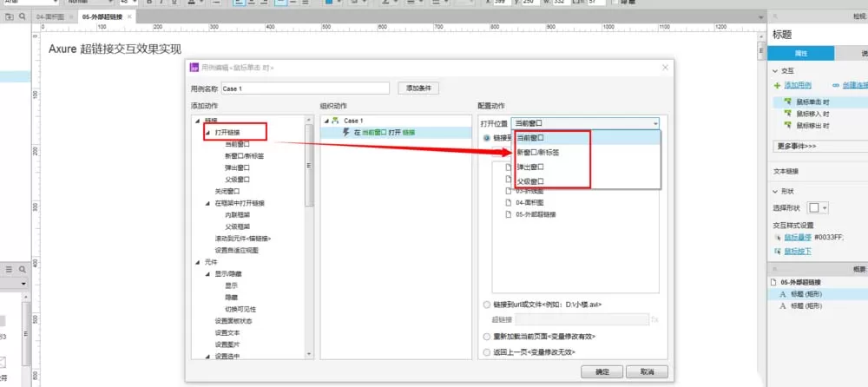
Task: Click 设置图片 action in the tree
Action: [227, 344]
